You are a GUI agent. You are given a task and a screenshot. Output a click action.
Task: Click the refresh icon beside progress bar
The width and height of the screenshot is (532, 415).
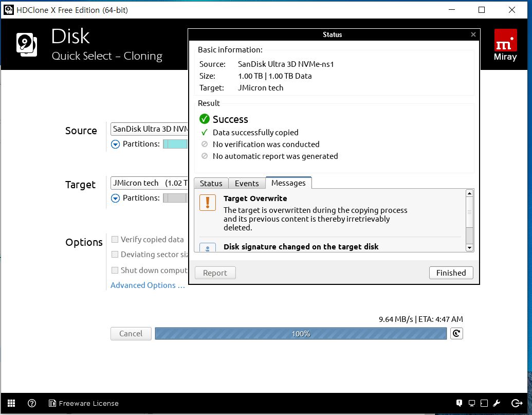click(x=456, y=334)
